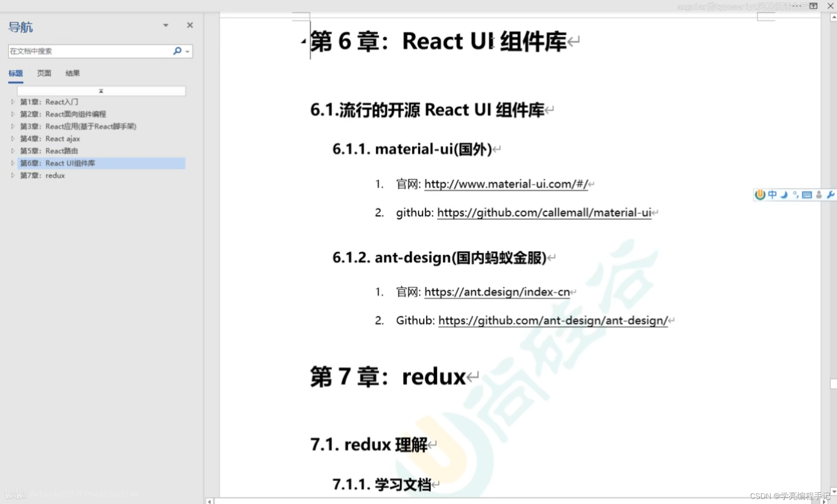Click the vertical scrollbar thumb

[x=833, y=384]
